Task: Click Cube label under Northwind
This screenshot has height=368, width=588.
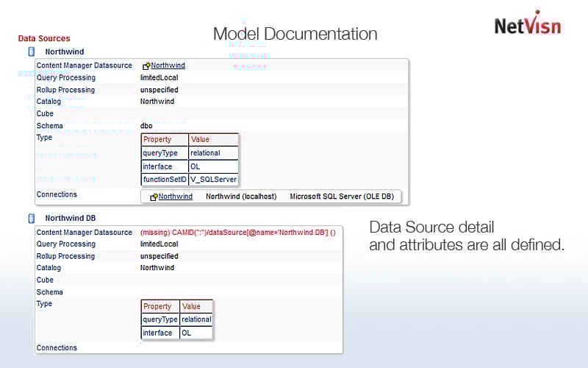Action: pos(45,113)
